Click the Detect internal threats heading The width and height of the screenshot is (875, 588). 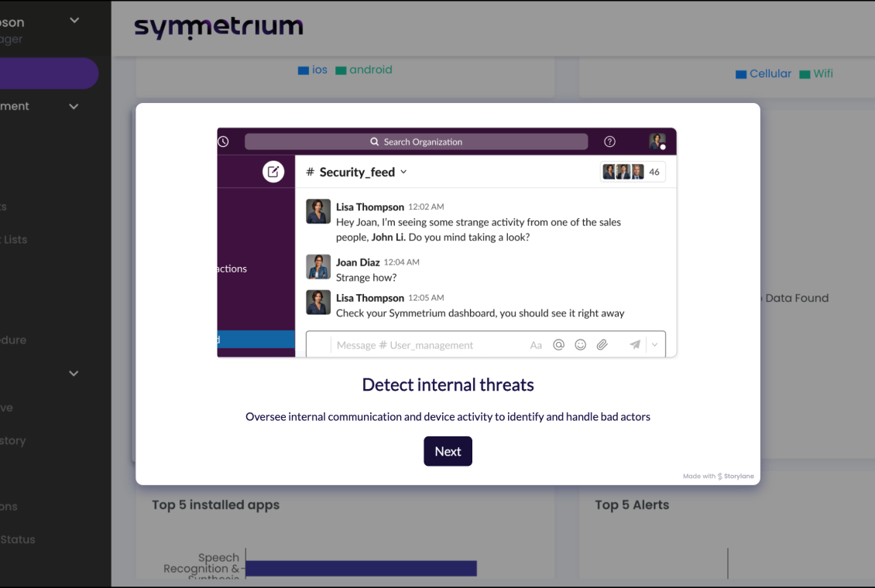click(448, 385)
